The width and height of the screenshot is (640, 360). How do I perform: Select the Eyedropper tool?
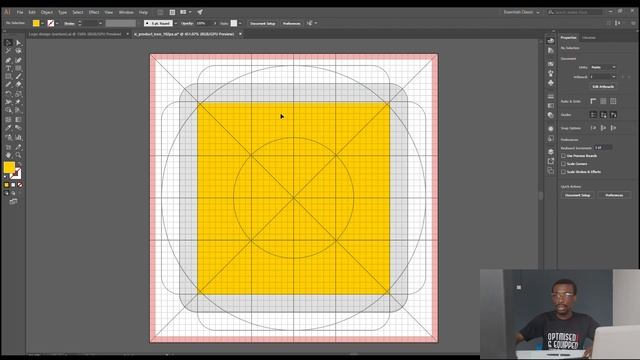[8, 128]
